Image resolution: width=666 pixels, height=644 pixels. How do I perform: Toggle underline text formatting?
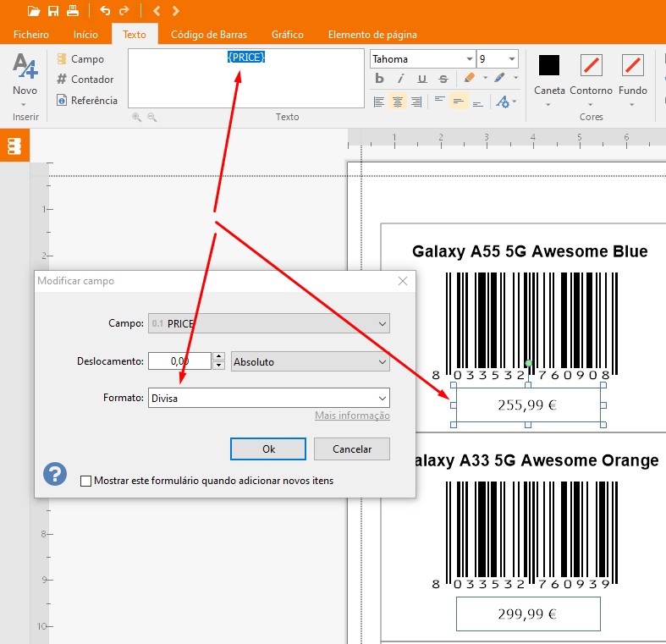(421, 79)
